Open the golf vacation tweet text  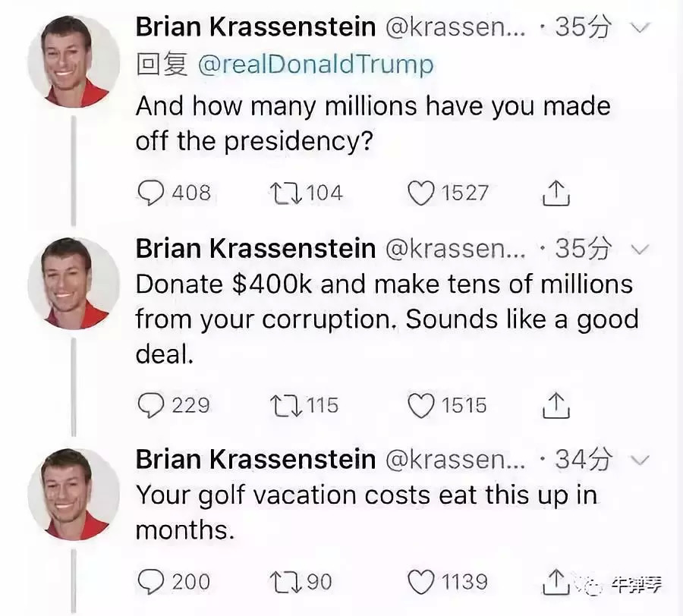[x=366, y=512]
